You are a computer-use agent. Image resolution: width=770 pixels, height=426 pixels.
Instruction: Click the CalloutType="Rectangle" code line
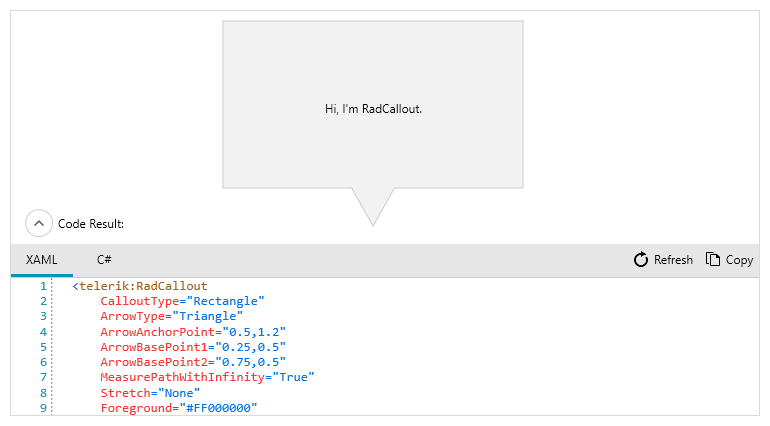click(182, 301)
